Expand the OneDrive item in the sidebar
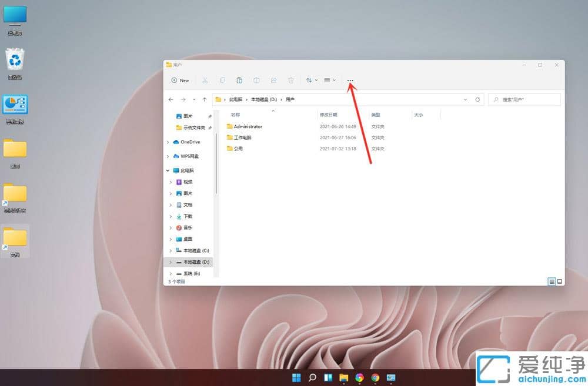This screenshot has width=588, height=386. 168,142
